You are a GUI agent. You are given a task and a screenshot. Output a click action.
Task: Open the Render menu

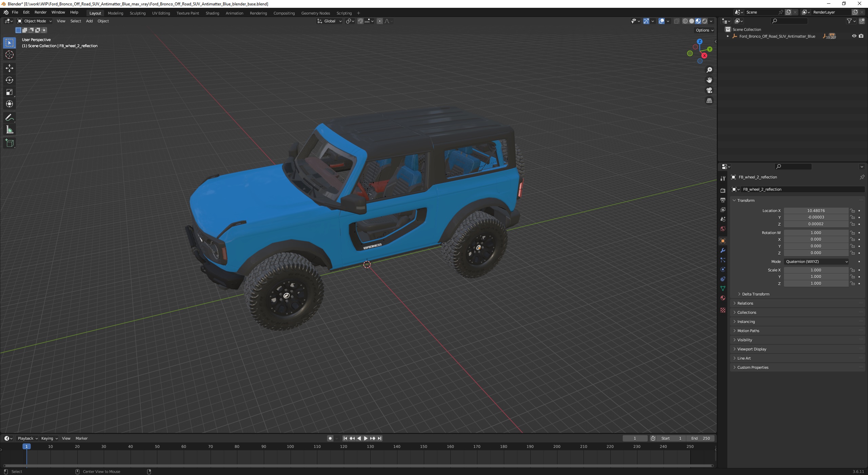point(40,12)
